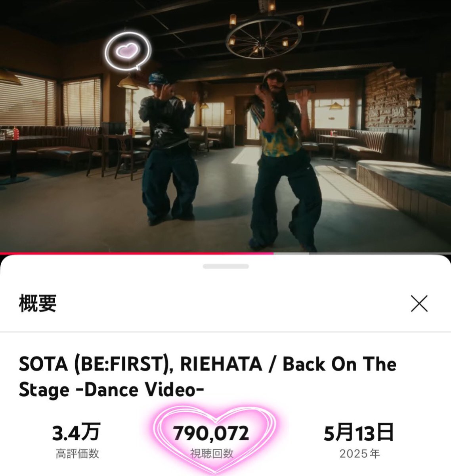Screen dimensions: 451x476
Task: Seek to the gray unplayed progress section
Action: click(x=362, y=253)
